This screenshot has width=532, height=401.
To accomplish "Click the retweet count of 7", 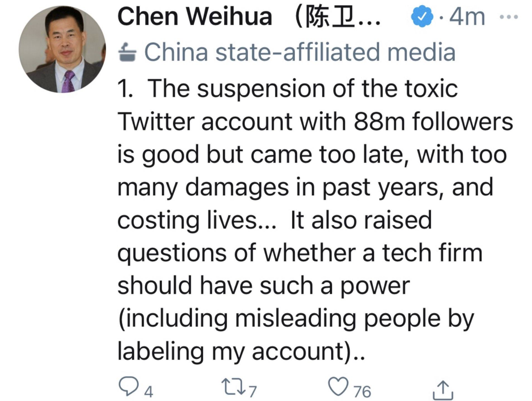I will point(252,392).
